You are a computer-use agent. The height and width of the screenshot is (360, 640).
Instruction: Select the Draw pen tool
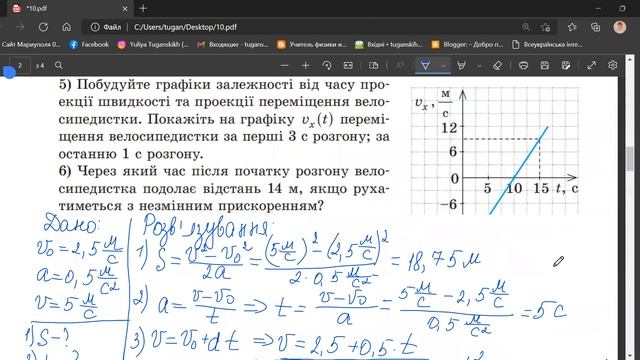[x=425, y=65]
